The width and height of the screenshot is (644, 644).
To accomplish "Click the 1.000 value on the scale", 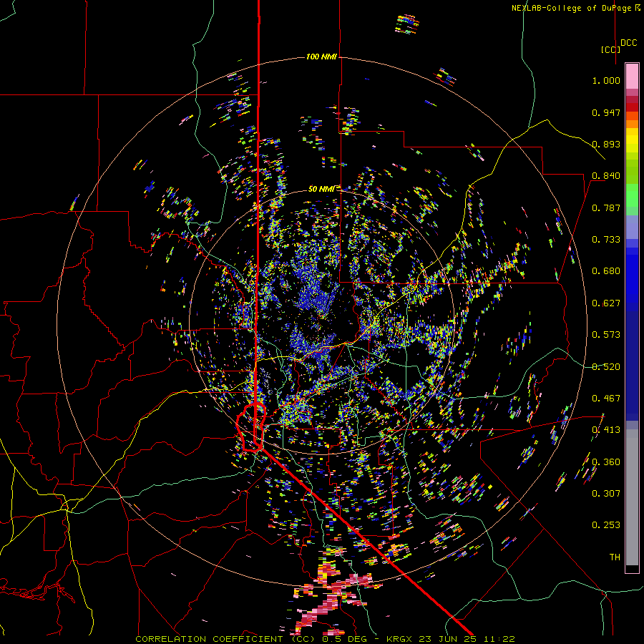I will click(606, 80).
